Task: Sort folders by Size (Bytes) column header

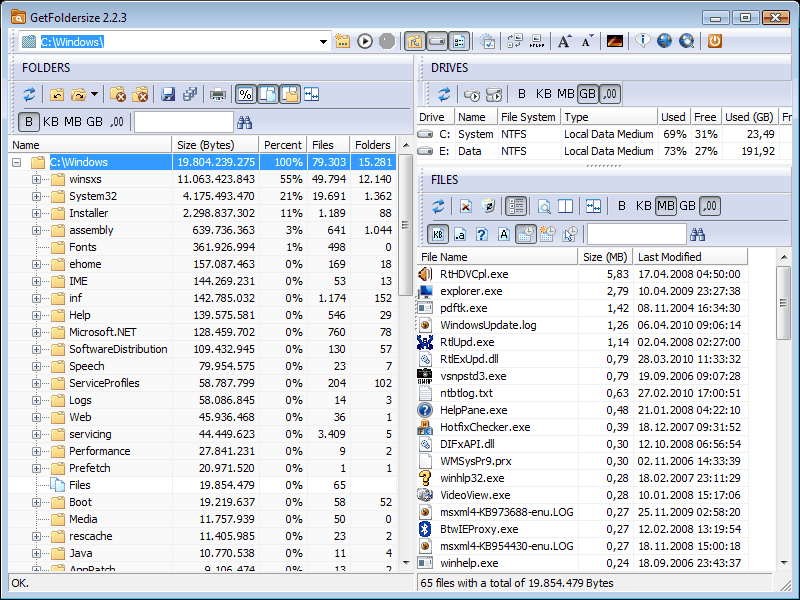Action: tap(215, 145)
